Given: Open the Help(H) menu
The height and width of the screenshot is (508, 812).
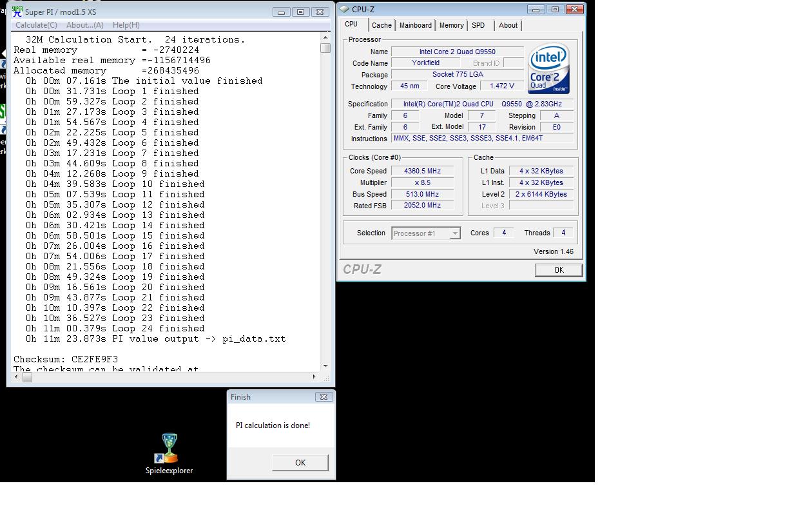Looking at the screenshot, I should (x=126, y=25).
